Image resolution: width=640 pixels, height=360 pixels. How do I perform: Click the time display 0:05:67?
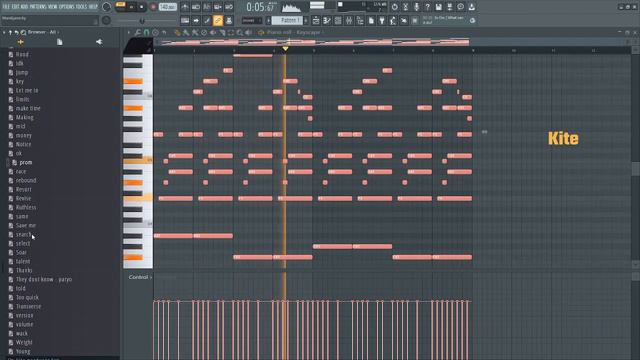coord(260,7)
